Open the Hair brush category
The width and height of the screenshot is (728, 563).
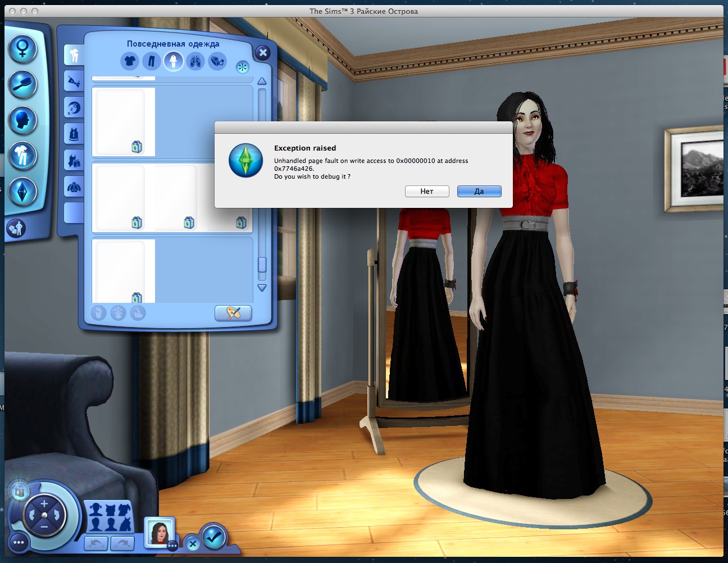click(x=22, y=84)
